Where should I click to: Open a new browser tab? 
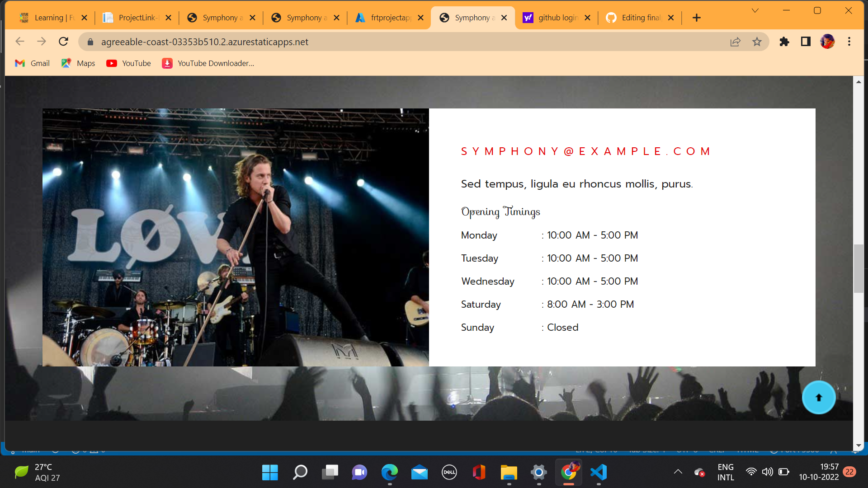(696, 18)
